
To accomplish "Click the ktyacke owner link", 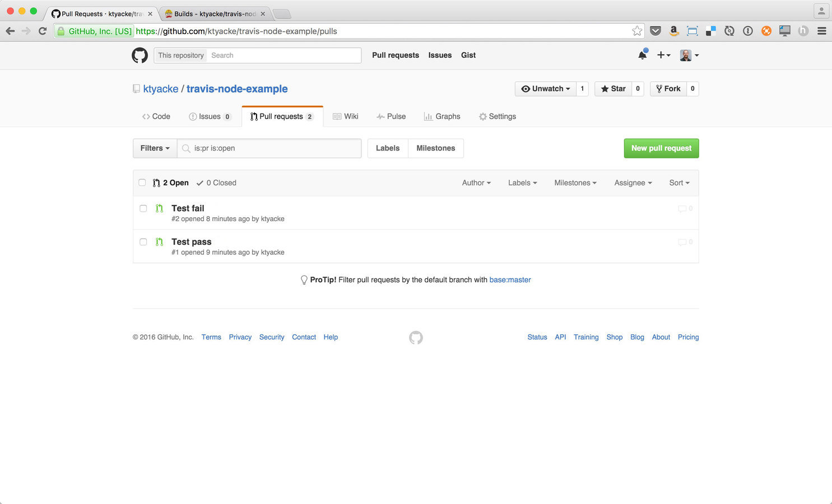I will tap(161, 89).
